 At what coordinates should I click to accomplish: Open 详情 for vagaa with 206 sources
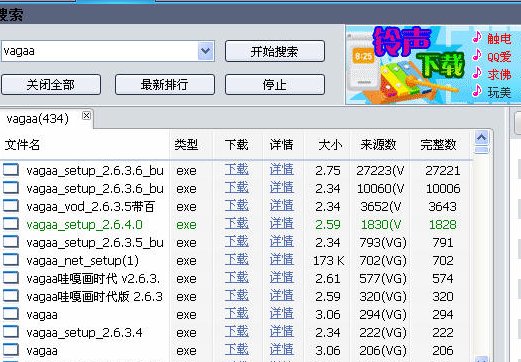coord(281,350)
